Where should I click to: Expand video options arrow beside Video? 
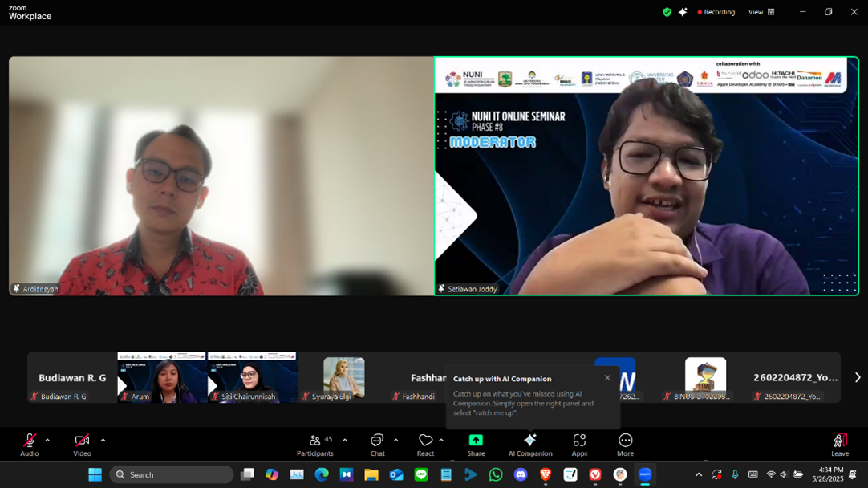coord(103,441)
